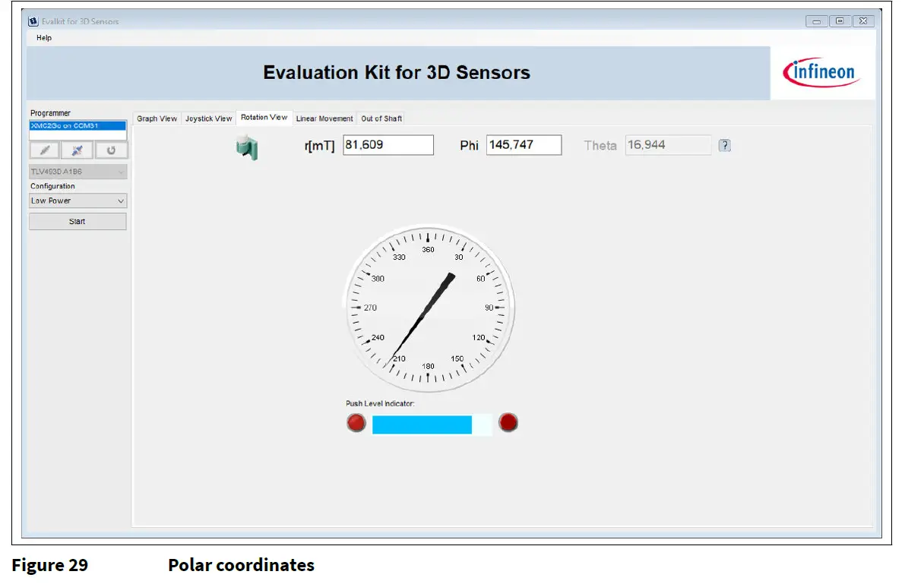Viewport: 924px width, 584px height.
Task: Click inside the Phi value field
Action: click(523, 145)
